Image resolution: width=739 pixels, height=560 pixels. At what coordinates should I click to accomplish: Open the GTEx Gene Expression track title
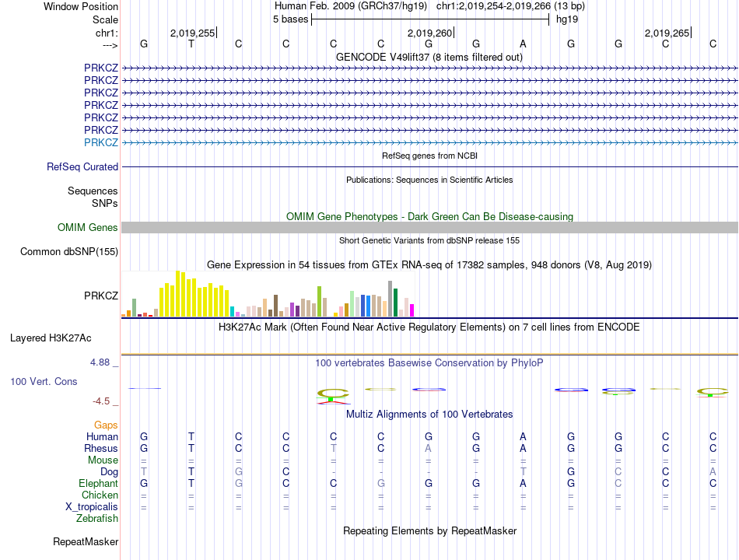(x=429, y=265)
